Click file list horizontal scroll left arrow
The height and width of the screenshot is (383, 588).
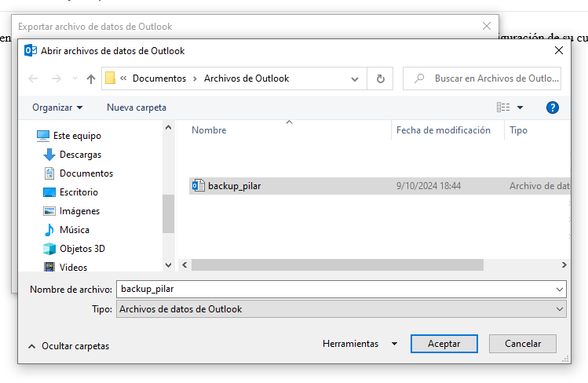click(x=184, y=265)
